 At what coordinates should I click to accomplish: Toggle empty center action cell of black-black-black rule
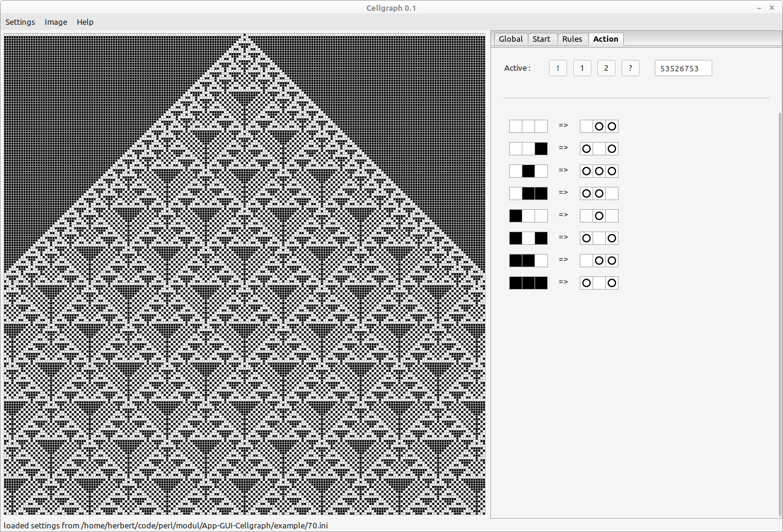pyautogui.click(x=599, y=283)
